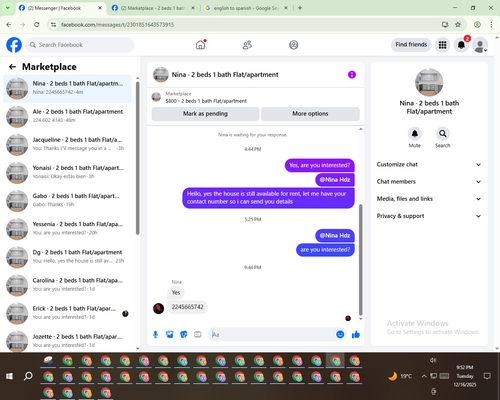Open a new browser tab
The width and height of the screenshot is (500, 400).
click(300, 8)
